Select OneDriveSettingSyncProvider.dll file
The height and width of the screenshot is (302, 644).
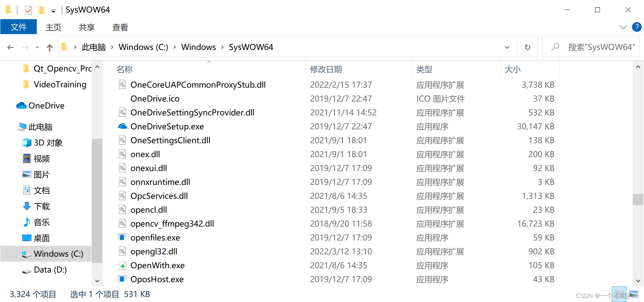tap(192, 112)
